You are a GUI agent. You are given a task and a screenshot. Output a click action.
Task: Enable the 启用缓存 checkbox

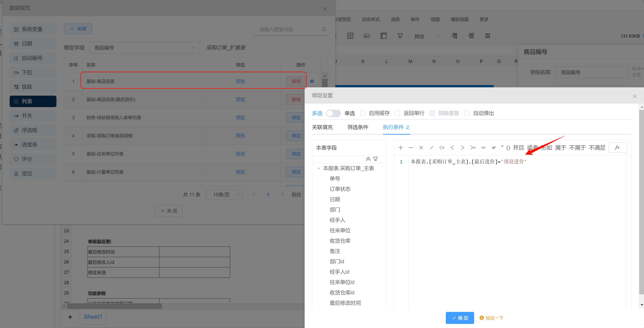(363, 113)
